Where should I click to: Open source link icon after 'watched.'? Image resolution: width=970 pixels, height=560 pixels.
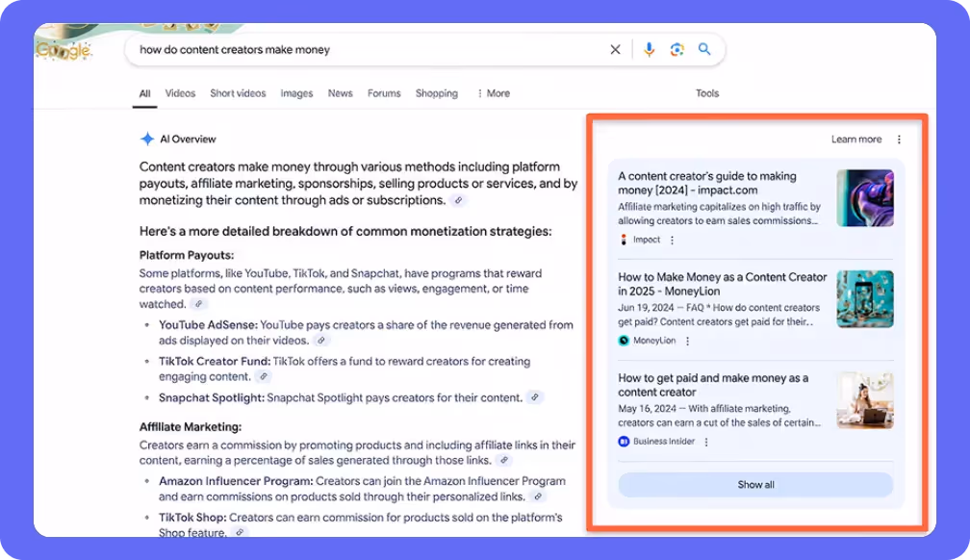click(198, 304)
